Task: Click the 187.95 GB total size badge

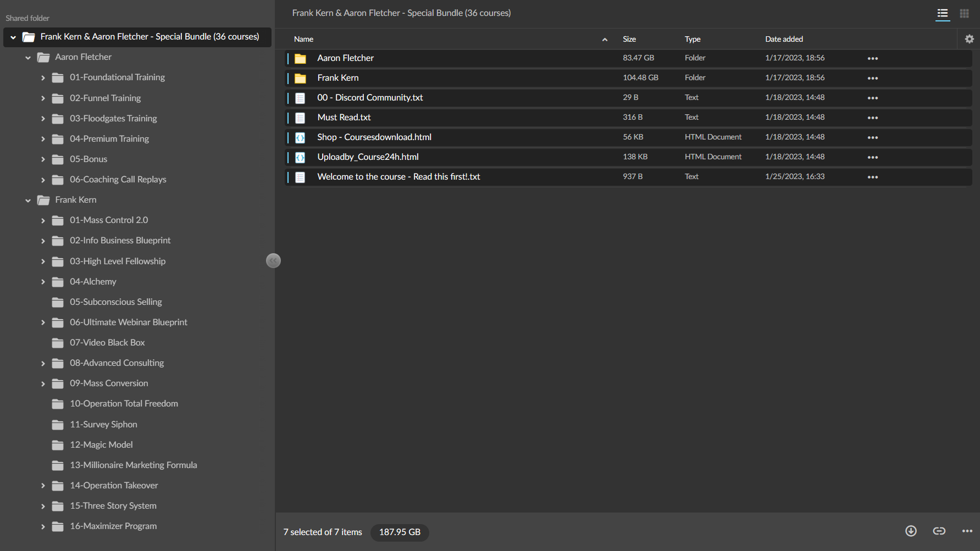Action: (400, 532)
